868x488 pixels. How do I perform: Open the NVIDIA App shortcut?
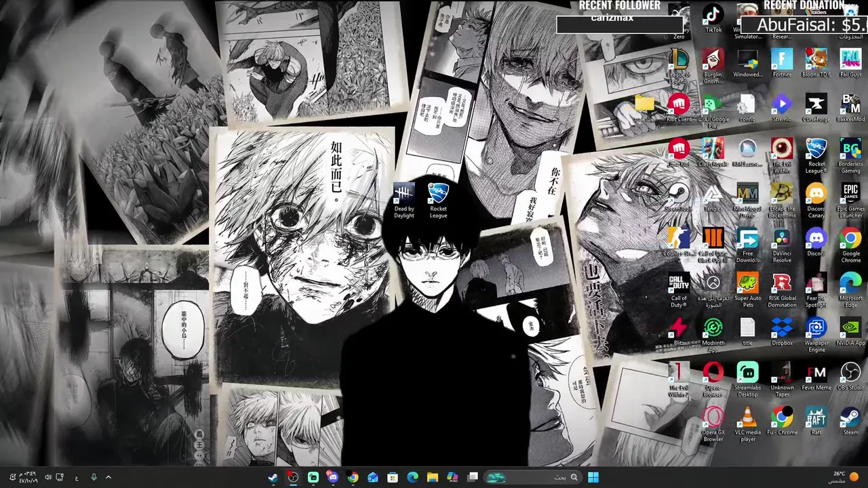pos(850,331)
